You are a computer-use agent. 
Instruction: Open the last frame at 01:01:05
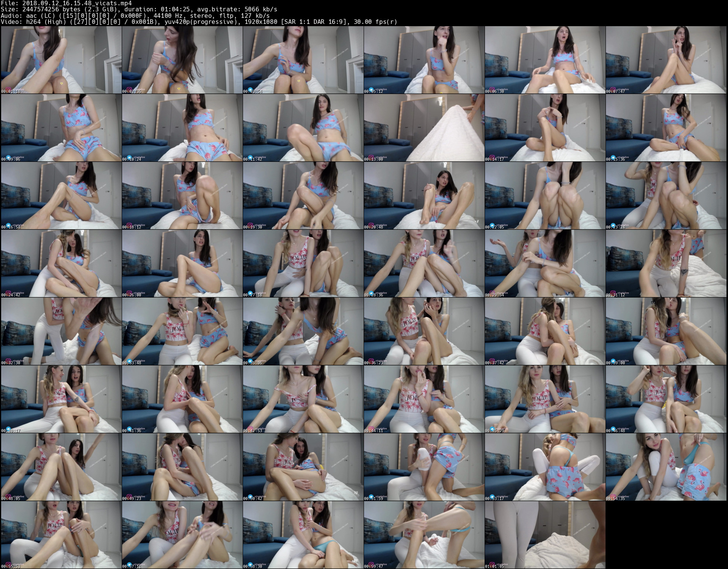click(545, 535)
